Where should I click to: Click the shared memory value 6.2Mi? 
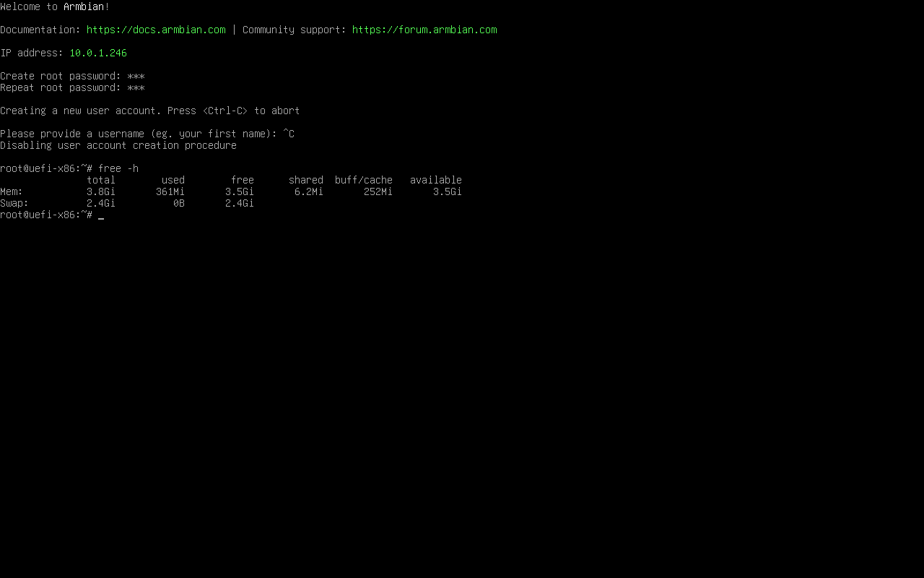tap(309, 191)
